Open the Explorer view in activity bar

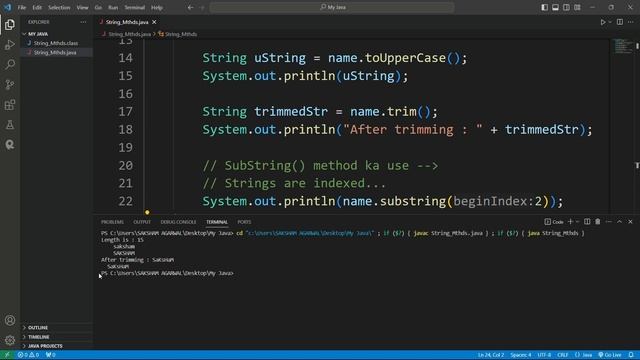(10, 25)
